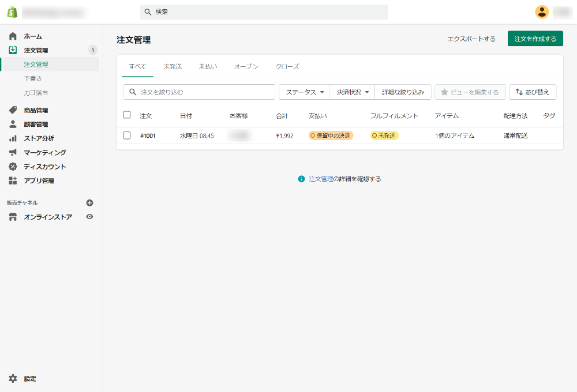Image resolution: width=577 pixels, height=392 pixels.
Task: Click the マーケティング megaphone icon
Action: 13,152
